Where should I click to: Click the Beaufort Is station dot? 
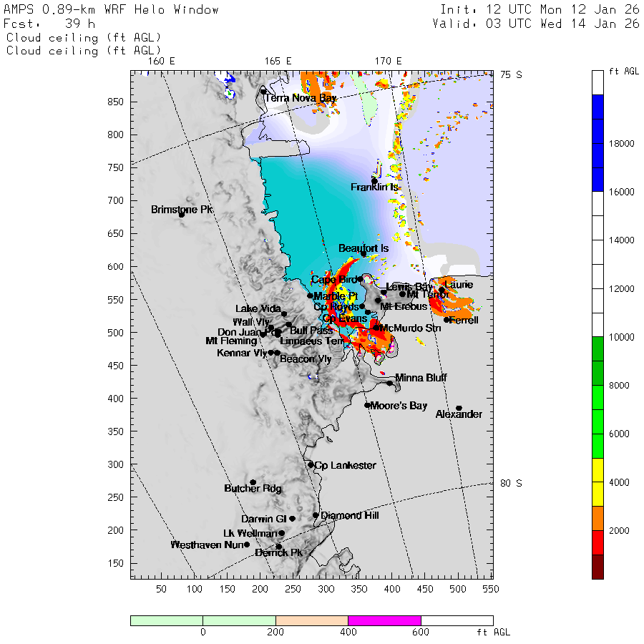click(364, 254)
